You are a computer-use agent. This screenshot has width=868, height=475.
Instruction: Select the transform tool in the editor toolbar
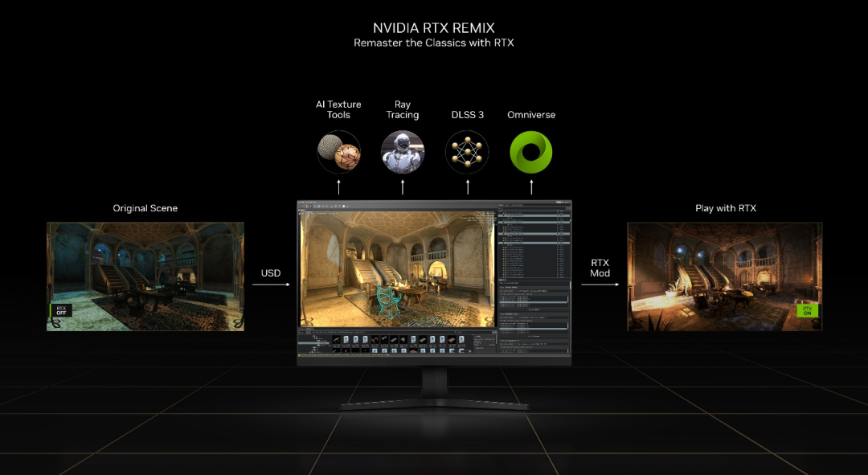[313, 207]
